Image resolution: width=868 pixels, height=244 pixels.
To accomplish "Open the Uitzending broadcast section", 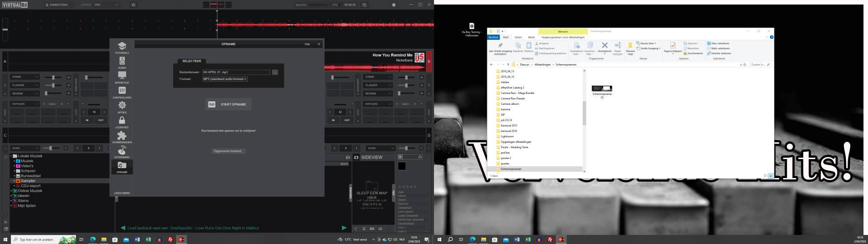I will (x=122, y=152).
